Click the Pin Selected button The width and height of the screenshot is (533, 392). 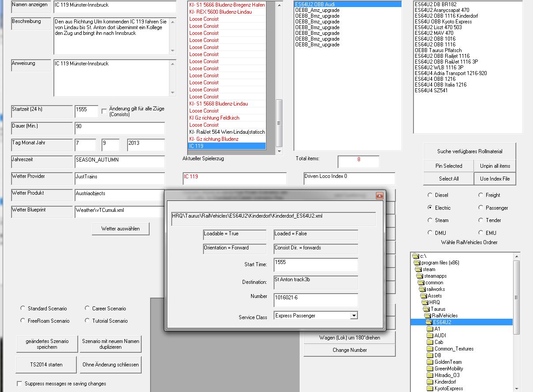[x=449, y=166]
